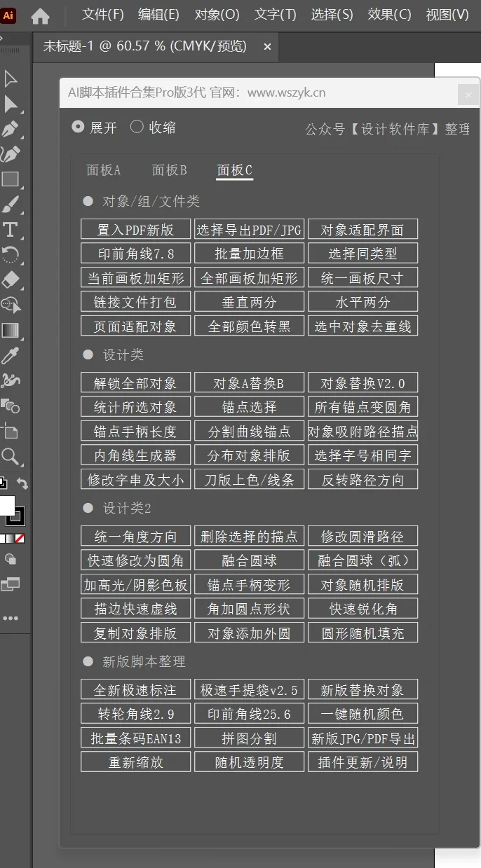Click the 统一画板尺寸 button

point(363,277)
